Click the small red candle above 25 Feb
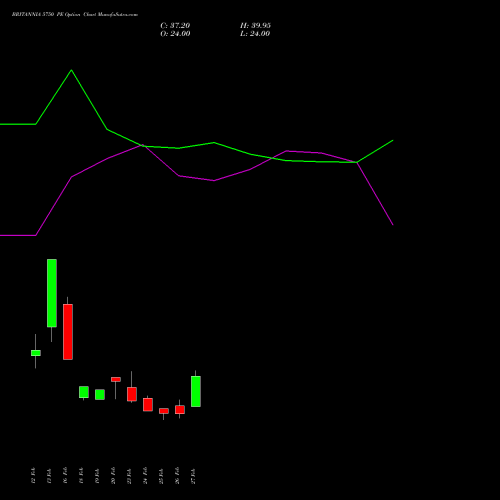This screenshot has width=500, height=500. tap(164, 411)
